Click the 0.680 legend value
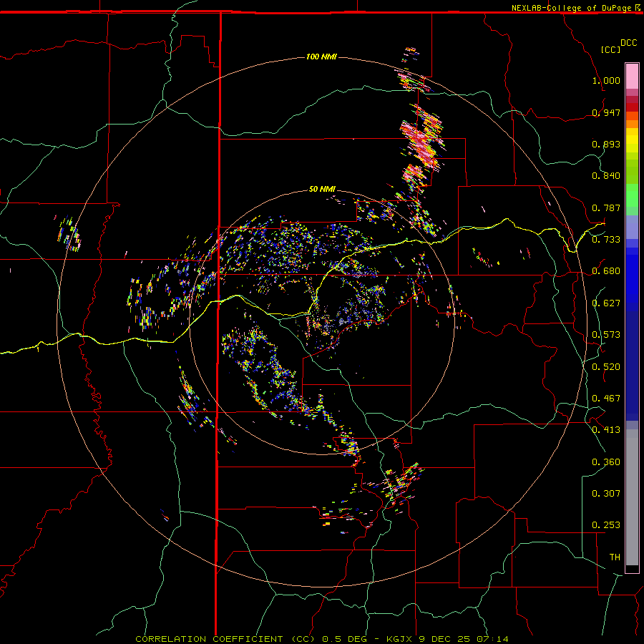 (606, 271)
